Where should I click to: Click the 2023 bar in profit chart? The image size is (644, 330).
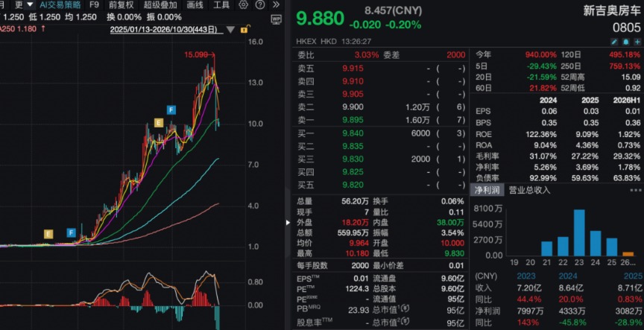[579, 232]
